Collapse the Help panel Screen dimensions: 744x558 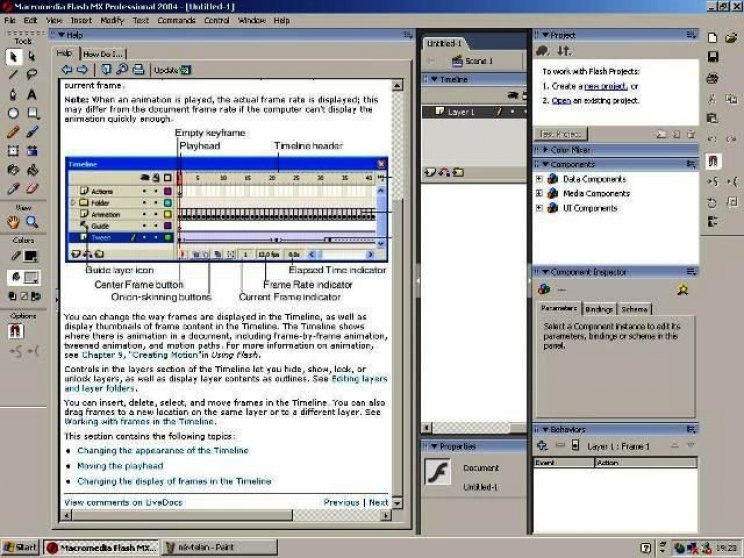coord(61,35)
